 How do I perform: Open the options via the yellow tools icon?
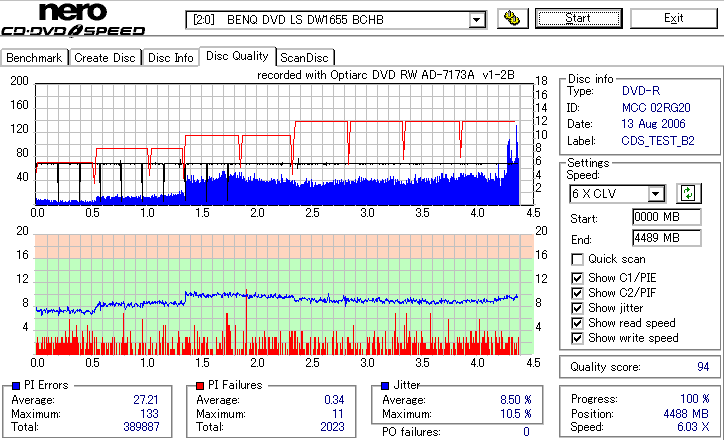[513, 18]
